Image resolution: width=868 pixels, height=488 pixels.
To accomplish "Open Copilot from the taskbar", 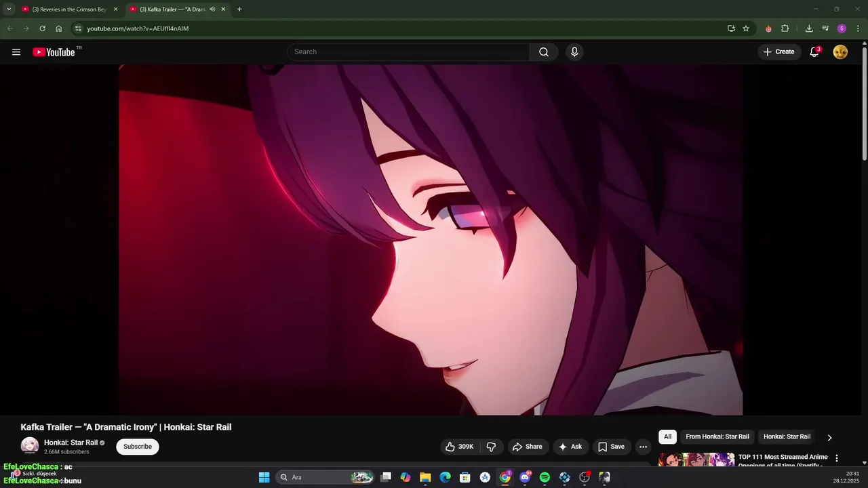I will coord(406,477).
